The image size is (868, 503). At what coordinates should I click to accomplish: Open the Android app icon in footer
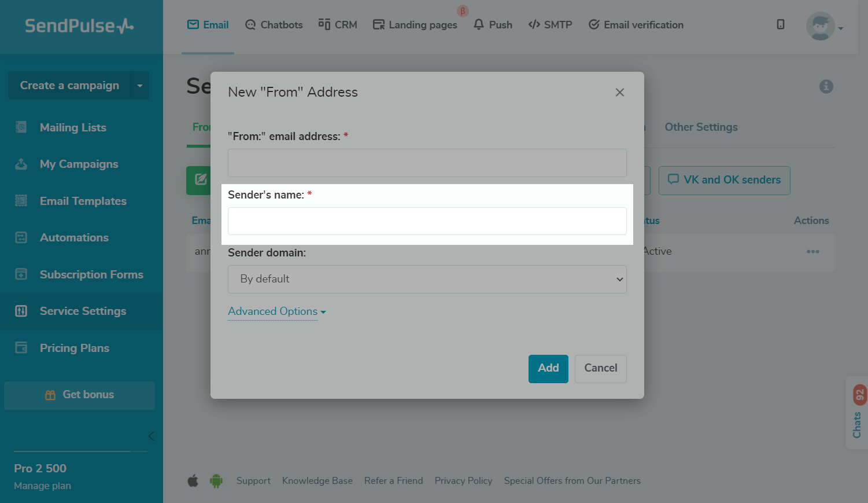216,481
